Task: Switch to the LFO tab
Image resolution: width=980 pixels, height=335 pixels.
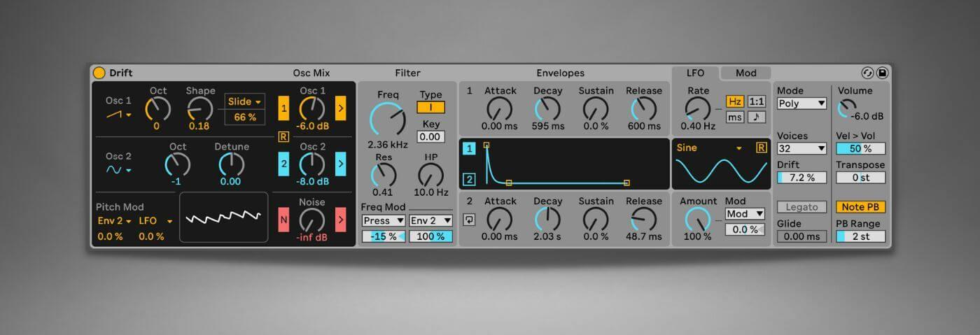Action: (695, 73)
